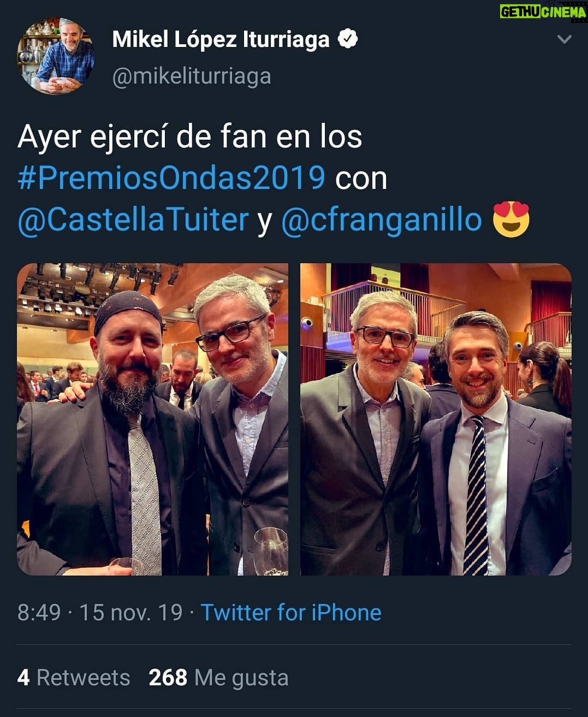The width and height of the screenshot is (588, 717).
Task: Click the 8:49 · 15 nov. 19 timestamp
Action: point(100,613)
